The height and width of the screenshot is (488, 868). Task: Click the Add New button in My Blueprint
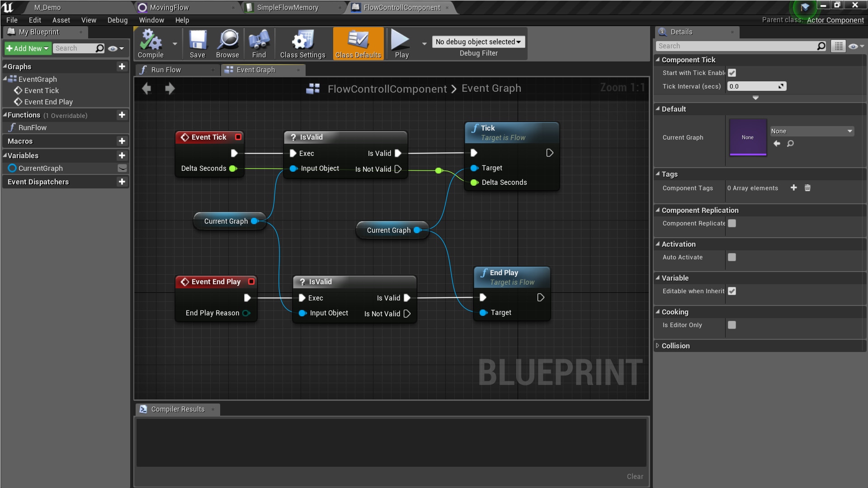(27, 48)
